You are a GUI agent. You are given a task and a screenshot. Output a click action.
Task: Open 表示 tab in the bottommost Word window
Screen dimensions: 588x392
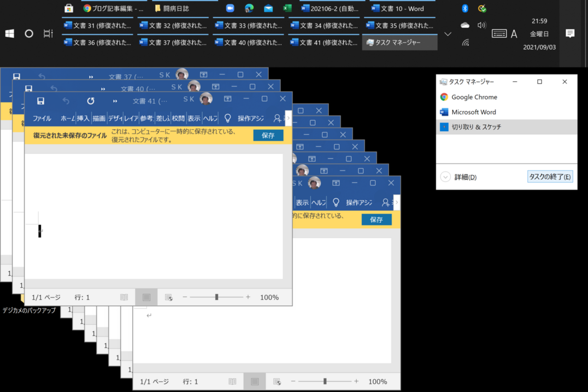coord(302,203)
